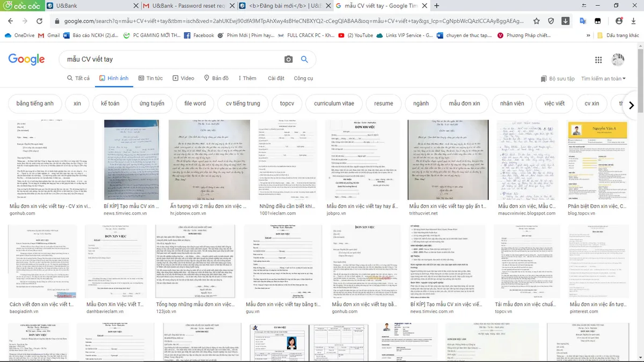Reload the current page
The image size is (644, 362).
tap(40, 21)
